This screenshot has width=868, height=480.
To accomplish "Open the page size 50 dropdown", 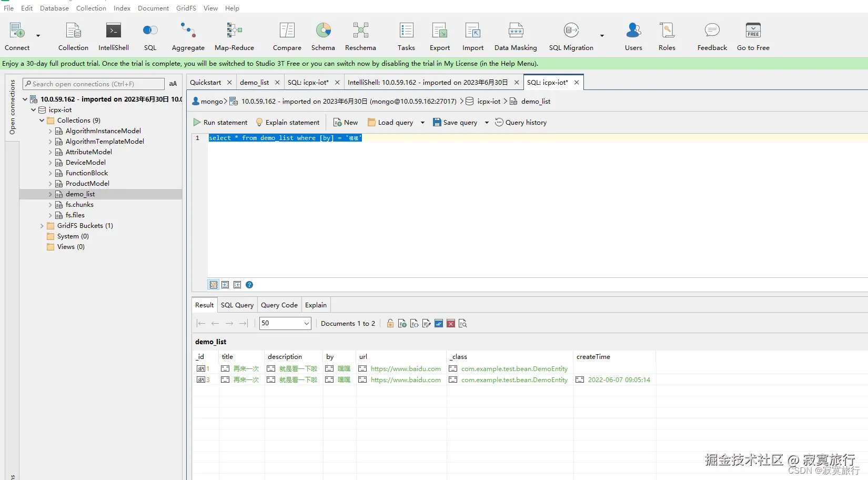I will [x=285, y=323].
